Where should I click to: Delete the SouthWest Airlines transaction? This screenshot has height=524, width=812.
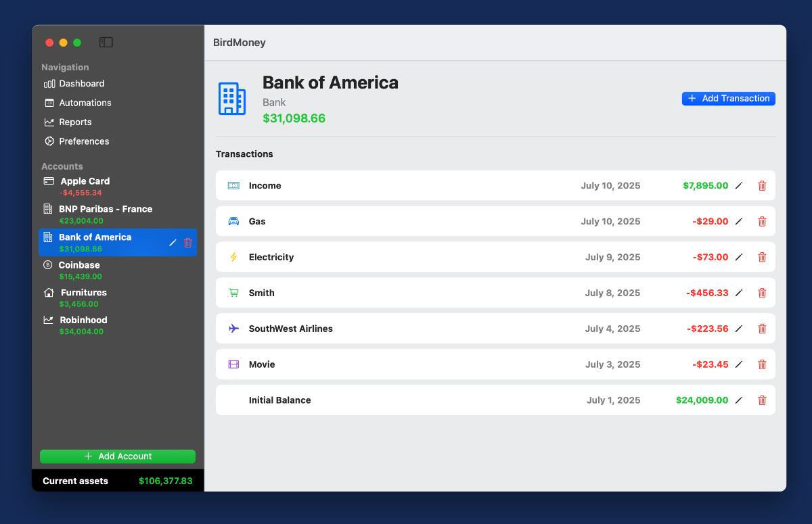[x=762, y=329]
